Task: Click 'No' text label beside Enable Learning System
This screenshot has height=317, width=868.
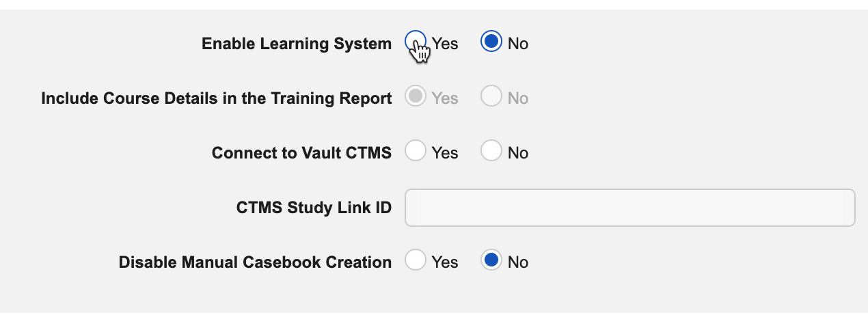Action: point(518,44)
